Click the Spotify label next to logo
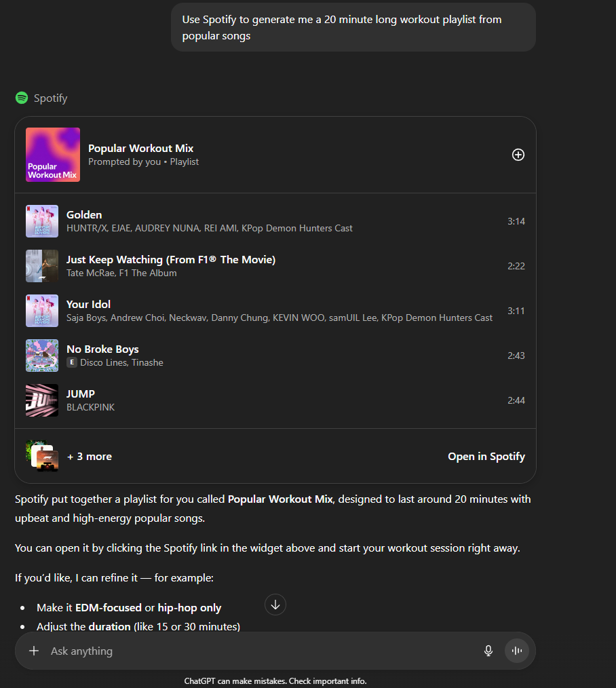The height and width of the screenshot is (688, 616). (50, 98)
